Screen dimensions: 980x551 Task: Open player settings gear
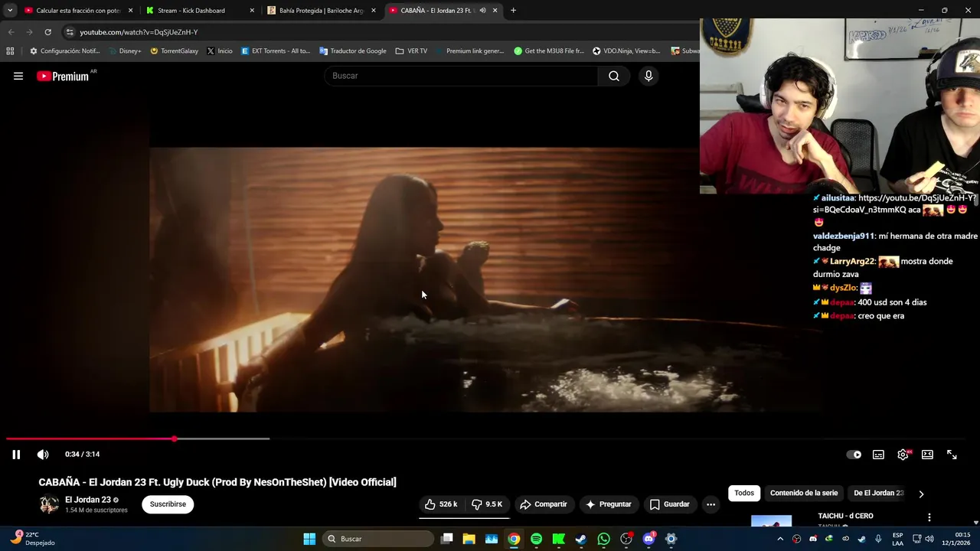coord(903,455)
